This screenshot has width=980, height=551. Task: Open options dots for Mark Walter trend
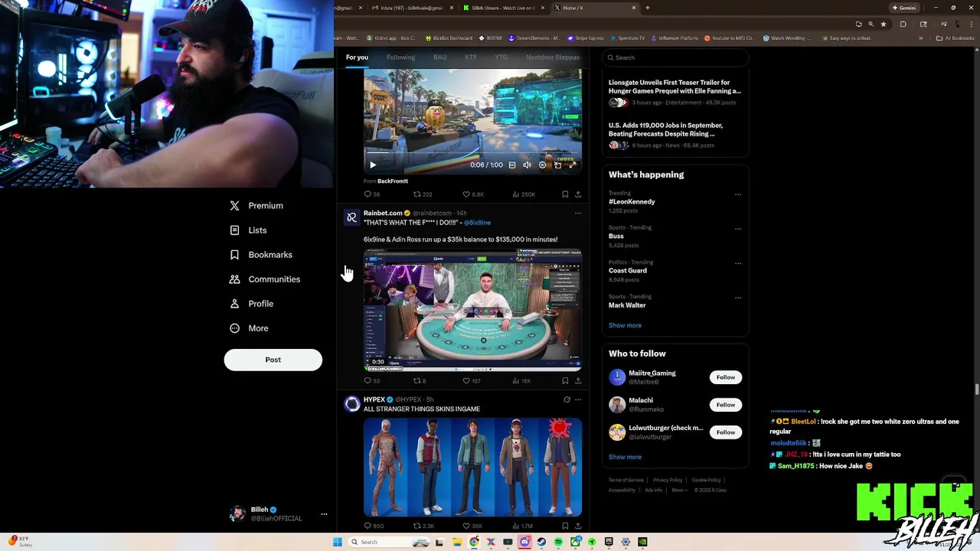click(x=738, y=298)
